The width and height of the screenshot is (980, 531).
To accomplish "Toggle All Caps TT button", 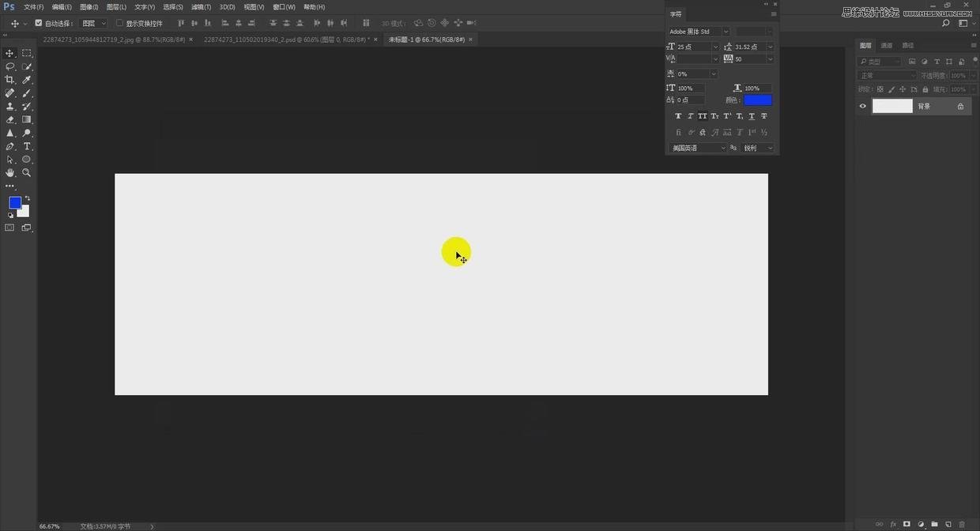I will (x=703, y=116).
